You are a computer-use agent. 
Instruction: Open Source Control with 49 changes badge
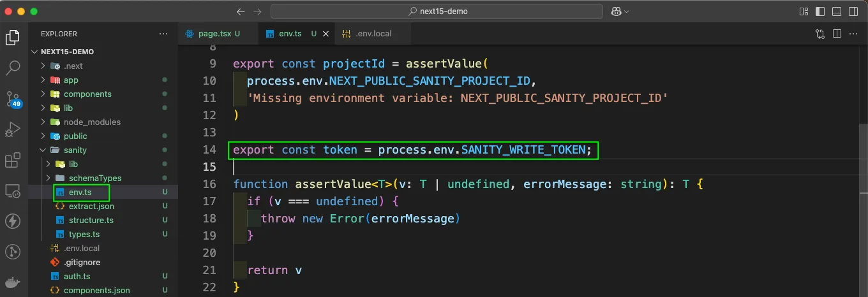coord(13,99)
